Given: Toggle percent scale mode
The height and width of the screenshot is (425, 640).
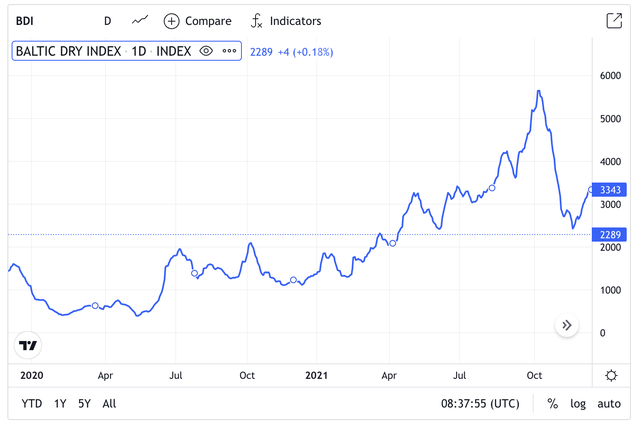Looking at the screenshot, I should pos(552,404).
